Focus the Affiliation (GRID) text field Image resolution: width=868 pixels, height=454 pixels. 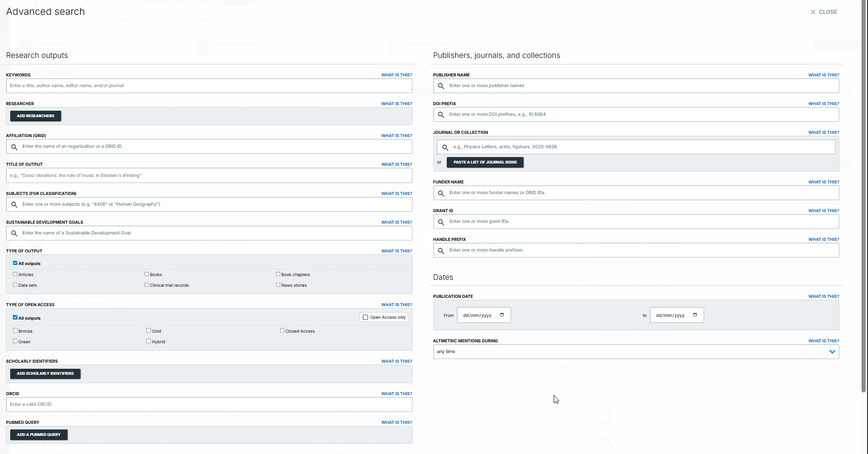(209, 146)
